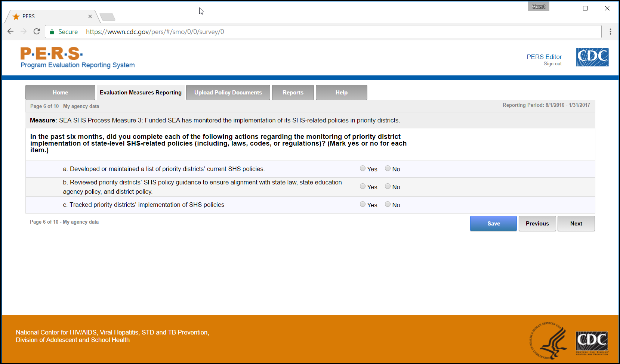
Task: Click the browser back arrow
Action: [x=10, y=31]
